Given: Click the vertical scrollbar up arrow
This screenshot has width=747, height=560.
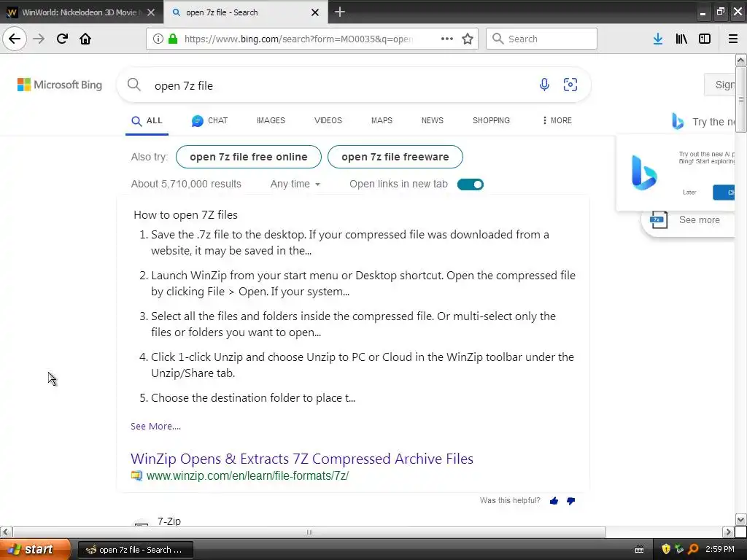Looking at the screenshot, I should coord(740,60).
